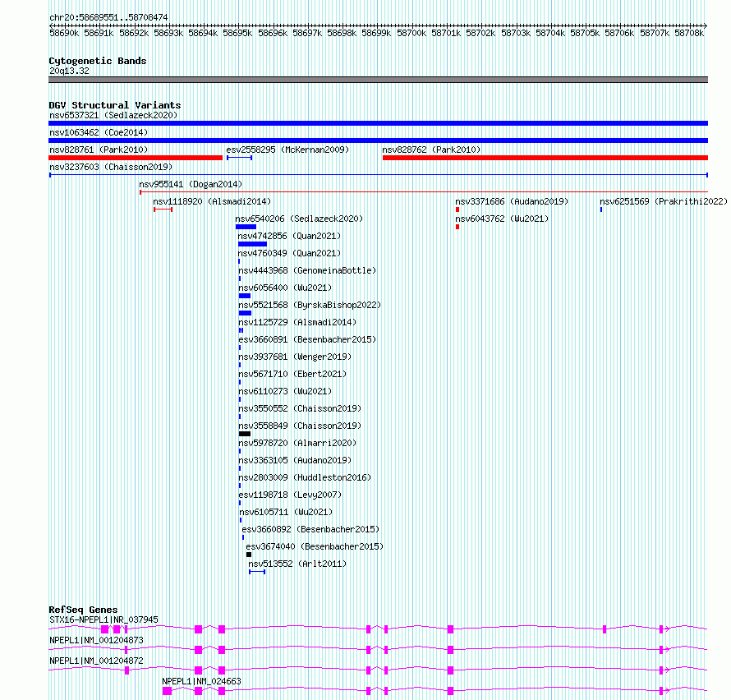
Task: Click nsv3550552 (Chaisson2019) label
Action: pyautogui.click(x=300, y=408)
